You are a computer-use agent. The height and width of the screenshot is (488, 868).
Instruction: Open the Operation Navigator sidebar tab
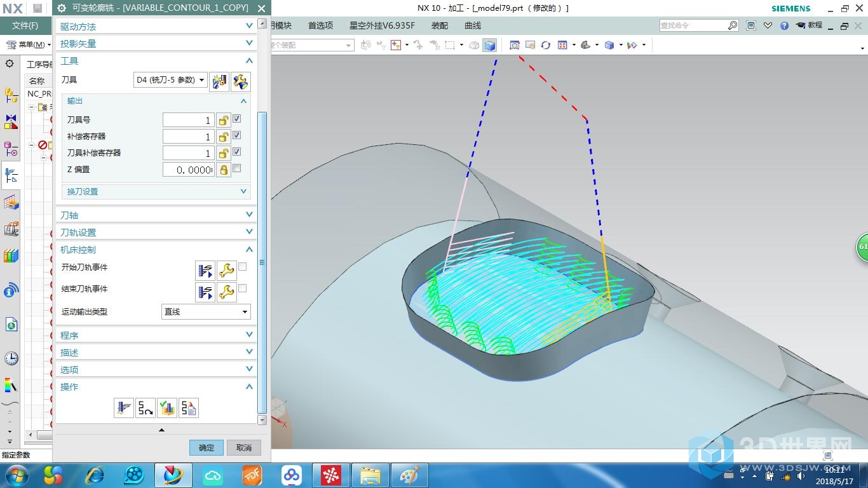click(x=11, y=175)
